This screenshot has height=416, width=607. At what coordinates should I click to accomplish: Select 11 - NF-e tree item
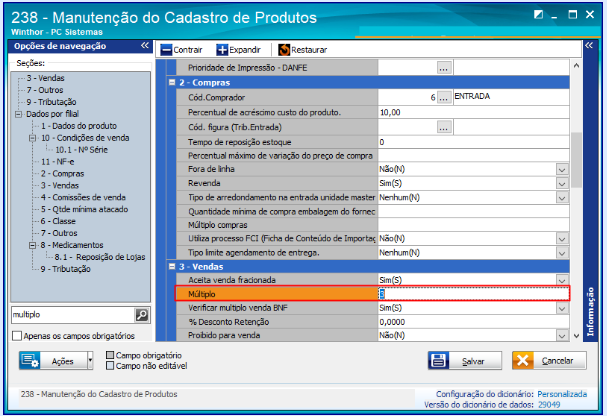pos(58,162)
